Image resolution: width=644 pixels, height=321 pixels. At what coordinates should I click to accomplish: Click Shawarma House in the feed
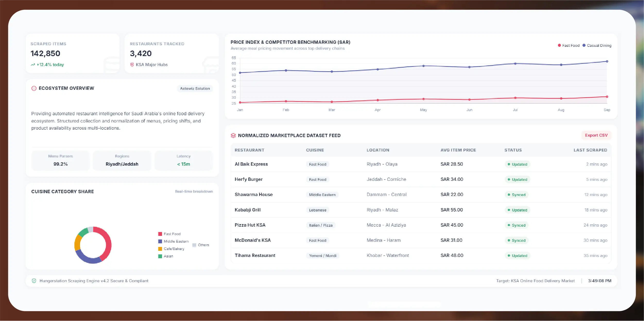254,194
